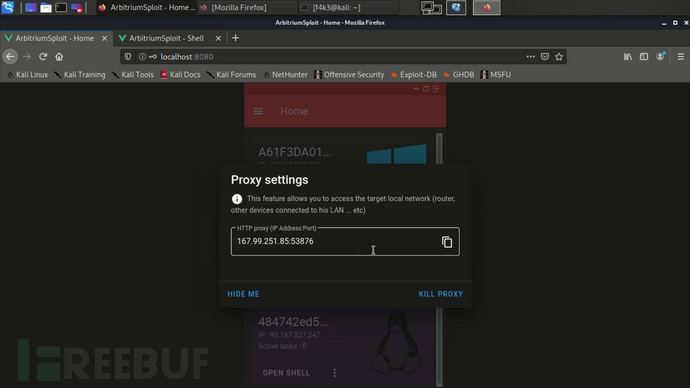Switch to ArbitriumSploit - Shell tab
Image resolution: width=690 pixels, height=388 pixels.
[x=166, y=38]
